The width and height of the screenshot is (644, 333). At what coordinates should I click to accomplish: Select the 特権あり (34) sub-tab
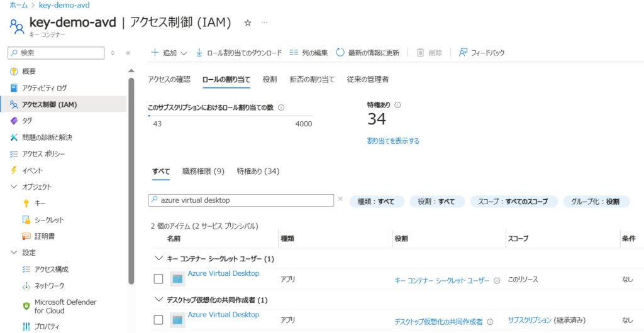coord(258,172)
